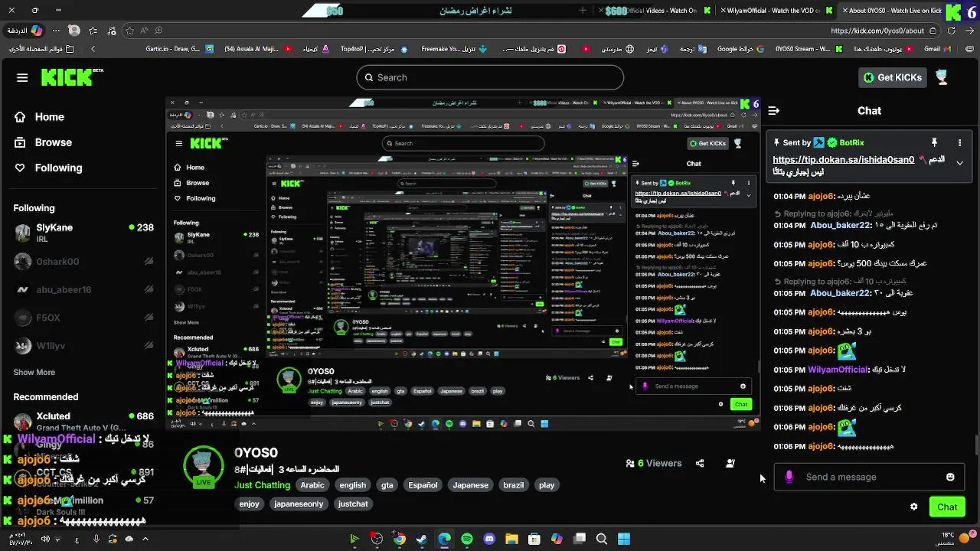Image resolution: width=980 pixels, height=551 pixels.
Task: Open Chrome from the taskbar
Action: pos(399,539)
